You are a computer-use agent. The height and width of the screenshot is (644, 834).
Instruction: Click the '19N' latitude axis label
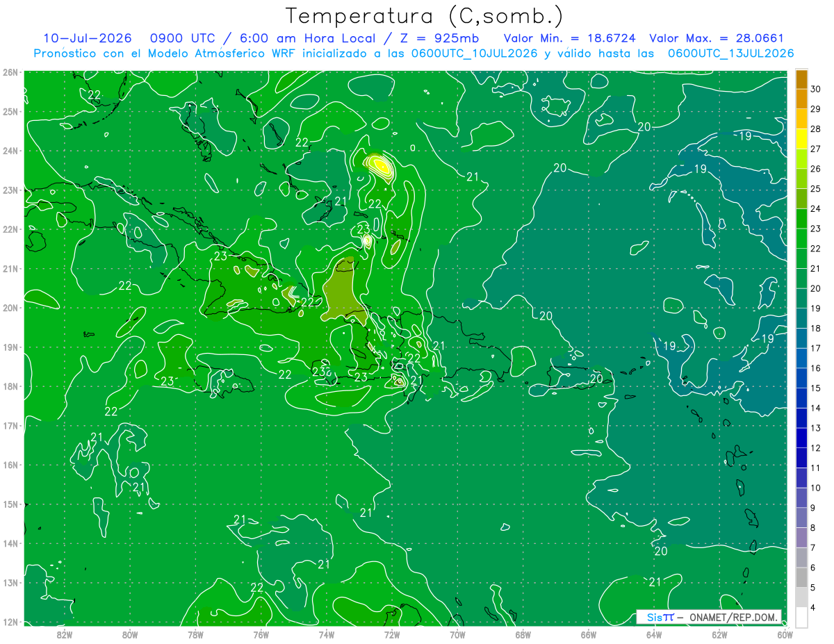10,347
